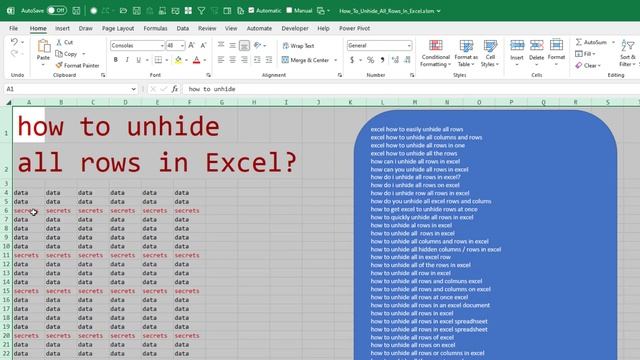Open the General number format dropdown
Screen dimensions: 640x360
tap(409, 46)
